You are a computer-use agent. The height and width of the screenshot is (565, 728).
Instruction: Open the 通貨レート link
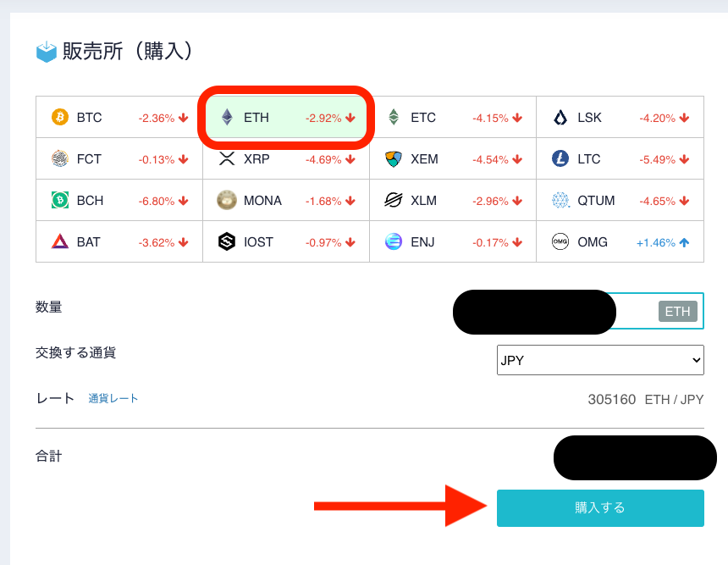[113, 399]
